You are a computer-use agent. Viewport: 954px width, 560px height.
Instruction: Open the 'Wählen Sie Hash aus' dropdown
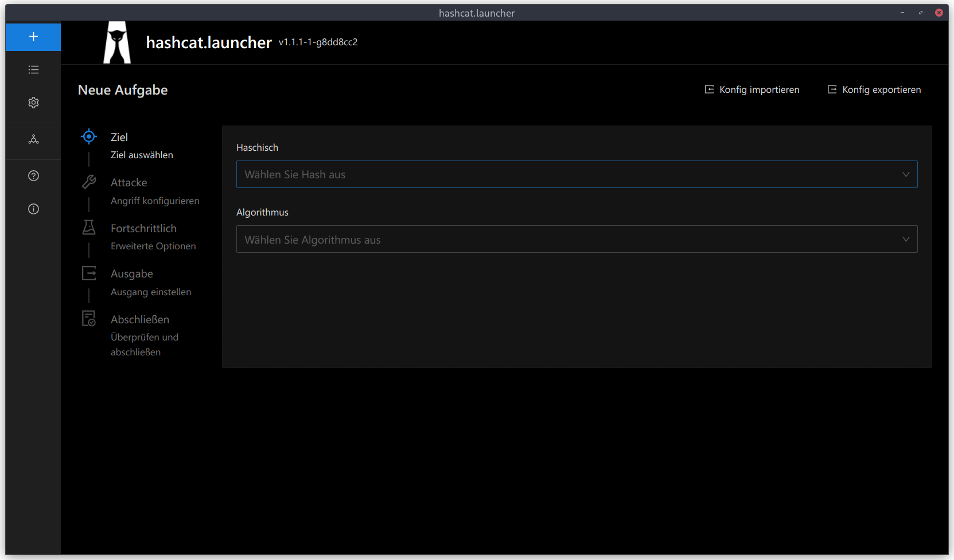coord(577,174)
